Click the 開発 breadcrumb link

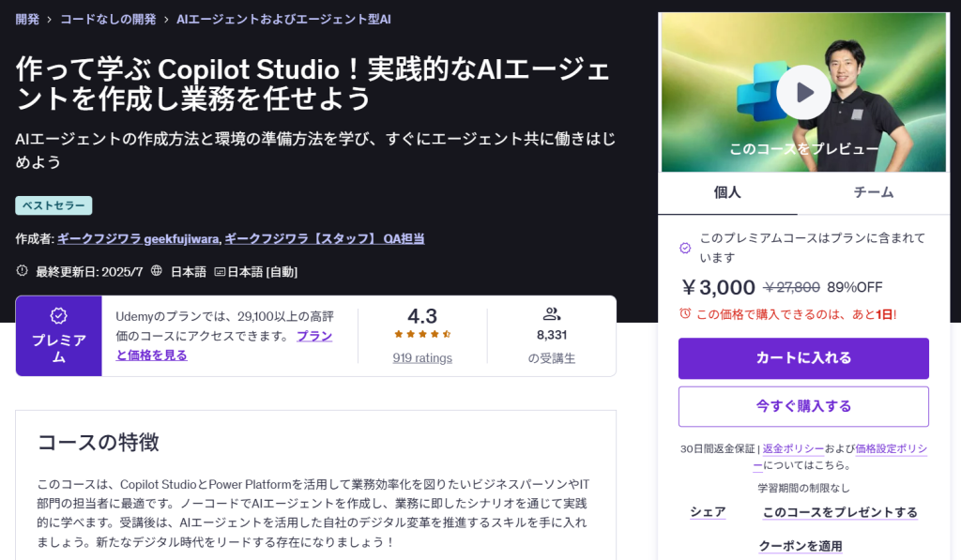pyautogui.click(x=27, y=19)
